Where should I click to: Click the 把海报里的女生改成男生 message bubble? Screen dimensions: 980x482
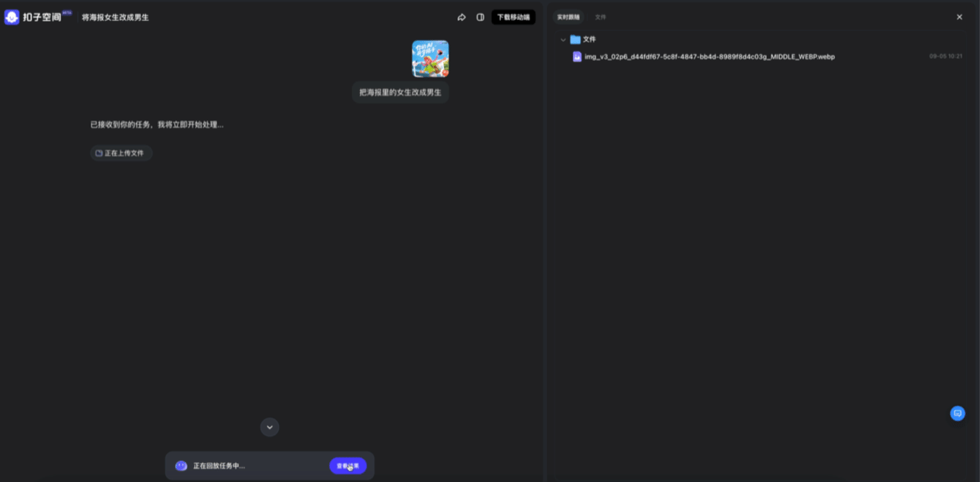[x=400, y=92]
